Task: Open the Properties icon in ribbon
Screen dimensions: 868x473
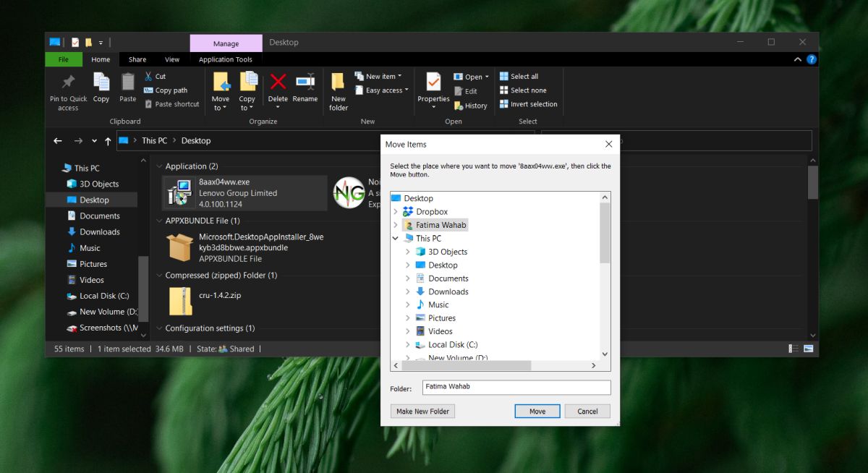Action: coord(433,82)
